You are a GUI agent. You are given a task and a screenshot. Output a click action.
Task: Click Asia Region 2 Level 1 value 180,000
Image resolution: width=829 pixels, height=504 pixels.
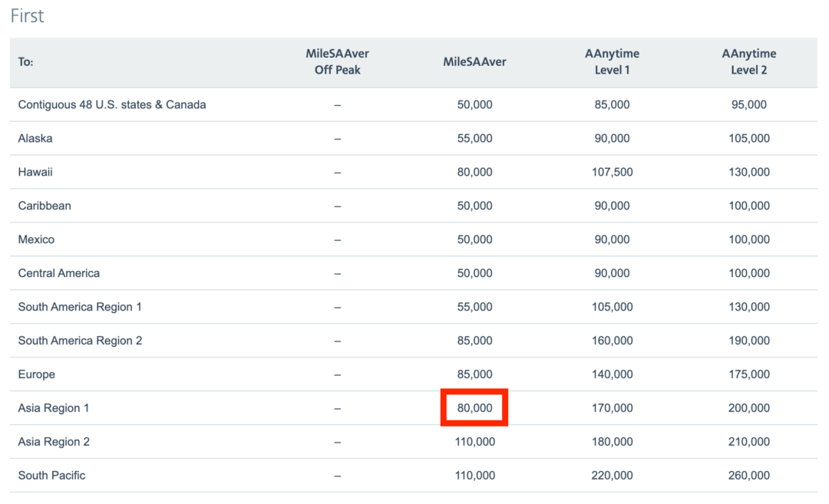pyautogui.click(x=612, y=442)
